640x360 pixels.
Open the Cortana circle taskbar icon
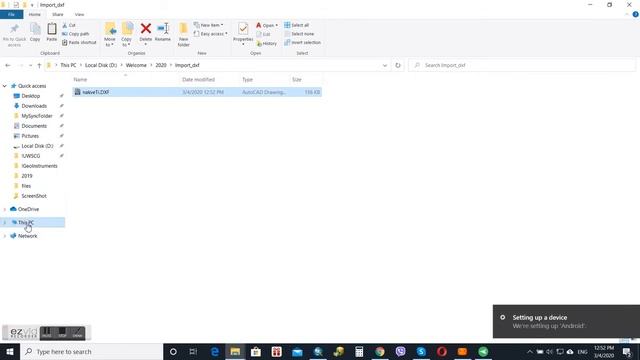[x=173, y=351]
